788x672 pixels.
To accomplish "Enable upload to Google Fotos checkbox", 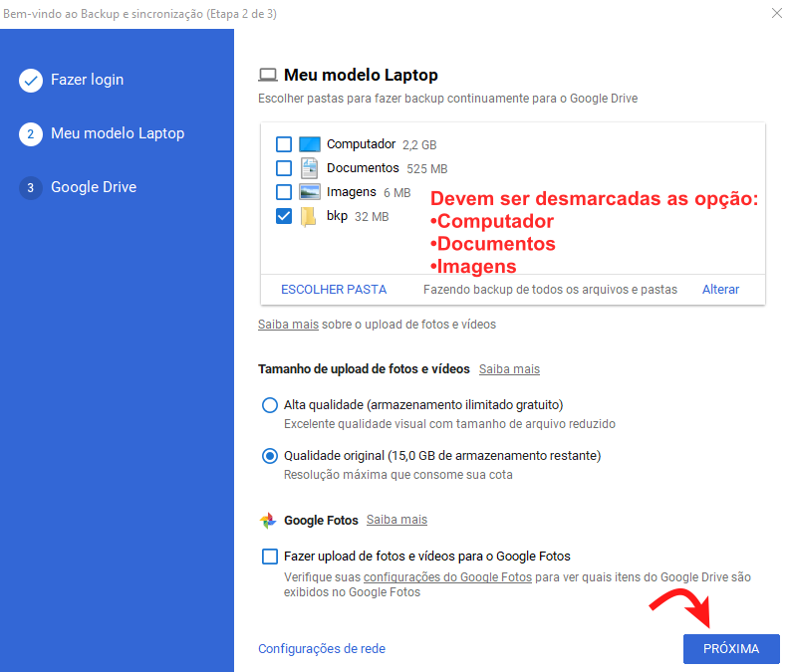I will pyautogui.click(x=270, y=557).
